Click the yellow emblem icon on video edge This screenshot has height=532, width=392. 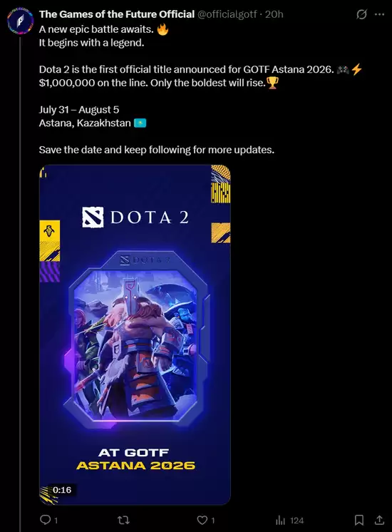coord(49,231)
